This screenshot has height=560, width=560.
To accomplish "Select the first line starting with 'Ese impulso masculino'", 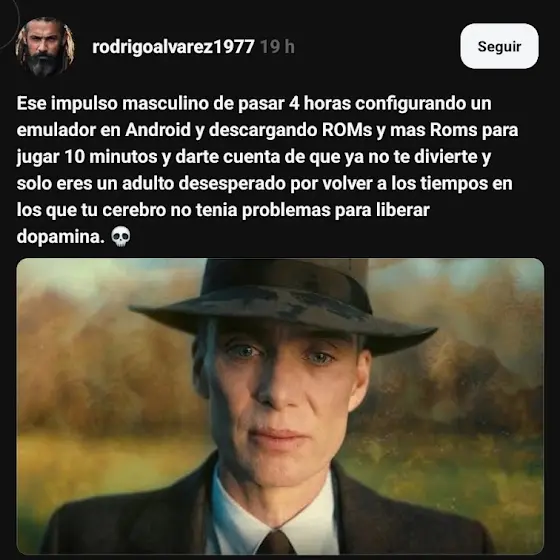I will [254, 104].
